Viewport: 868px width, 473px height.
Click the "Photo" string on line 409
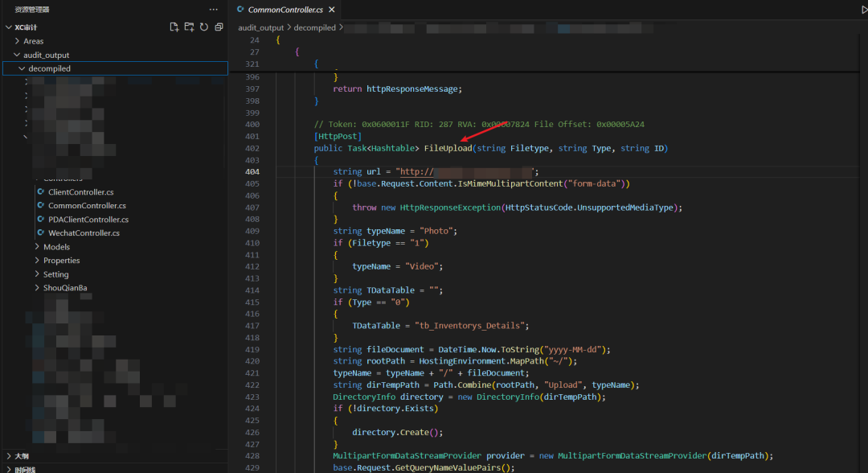(436, 231)
